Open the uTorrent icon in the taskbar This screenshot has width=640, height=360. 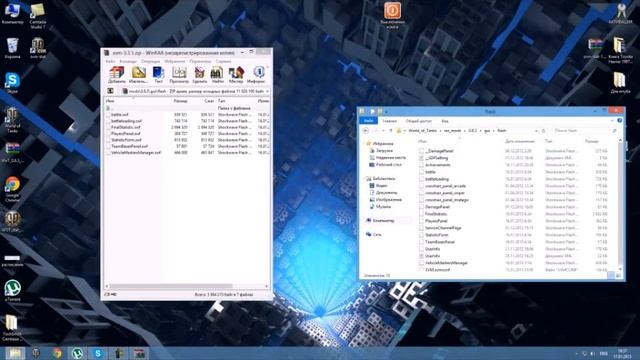[77, 353]
